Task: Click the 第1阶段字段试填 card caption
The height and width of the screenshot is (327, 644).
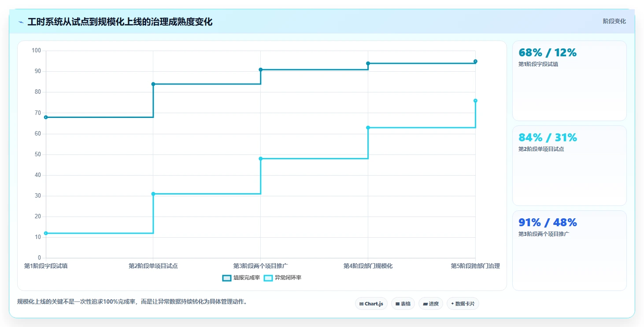Action: pyautogui.click(x=538, y=64)
